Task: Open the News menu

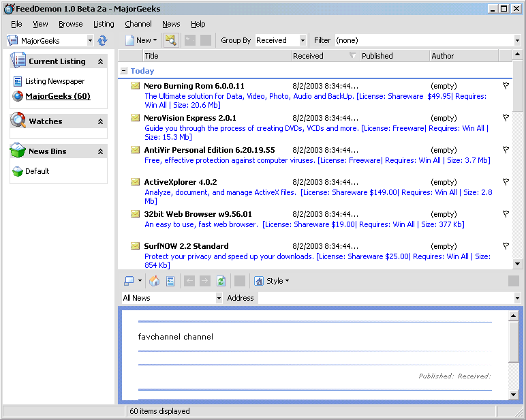Action: (x=171, y=24)
